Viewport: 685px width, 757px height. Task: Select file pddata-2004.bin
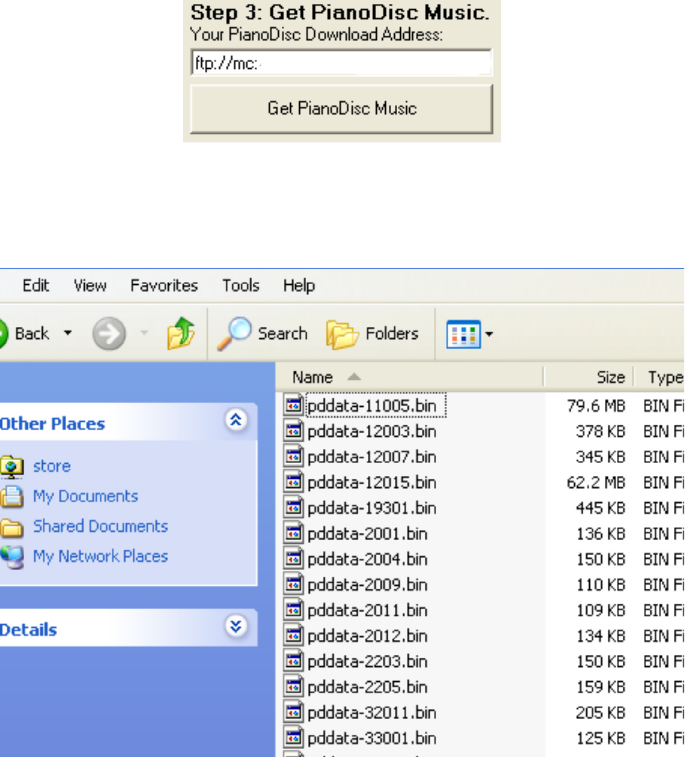367,560
